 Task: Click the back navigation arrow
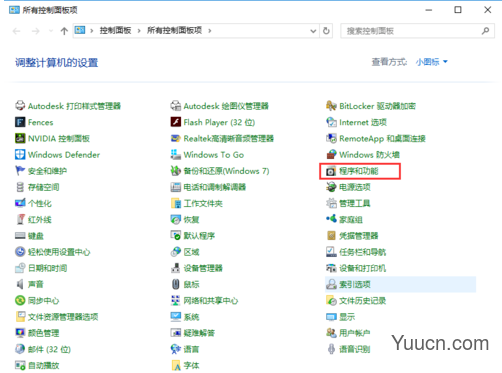pos(16,31)
